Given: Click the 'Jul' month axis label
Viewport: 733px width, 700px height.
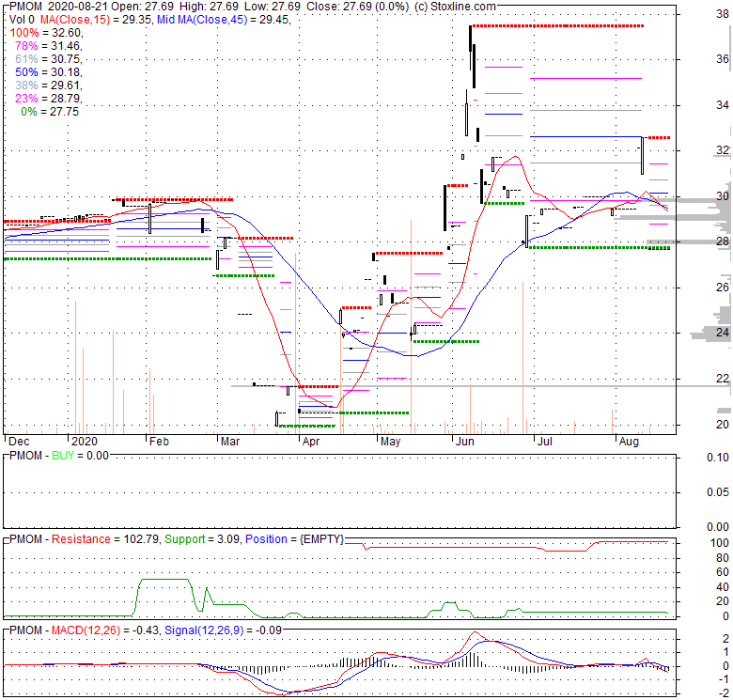Looking at the screenshot, I should tap(545, 442).
